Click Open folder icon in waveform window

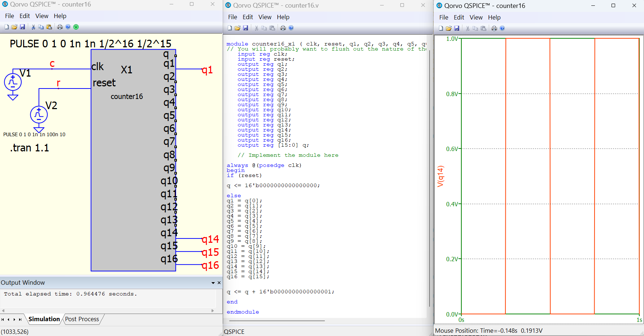449,29
